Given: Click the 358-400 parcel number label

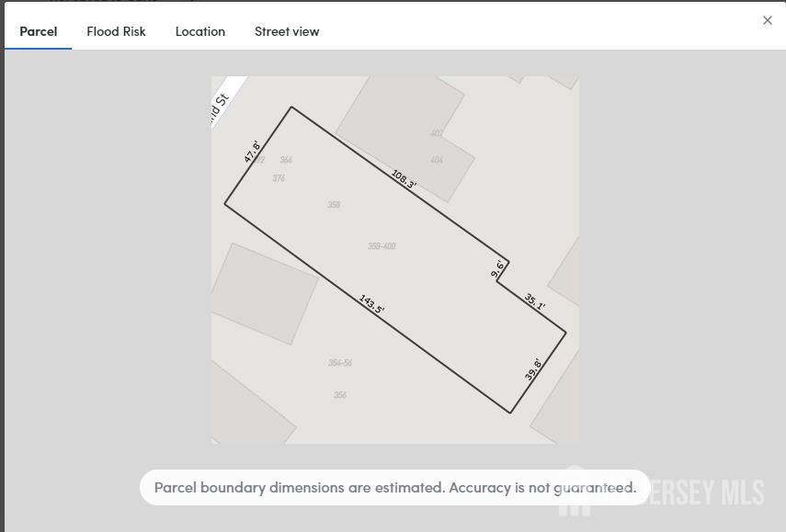Looking at the screenshot, I should tap(382, 246).
